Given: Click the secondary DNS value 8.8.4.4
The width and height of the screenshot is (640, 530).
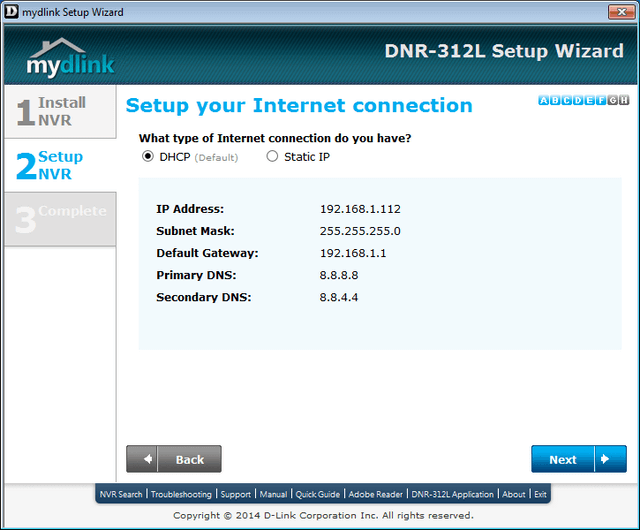Looking at the screenshot, I should 339,297.
